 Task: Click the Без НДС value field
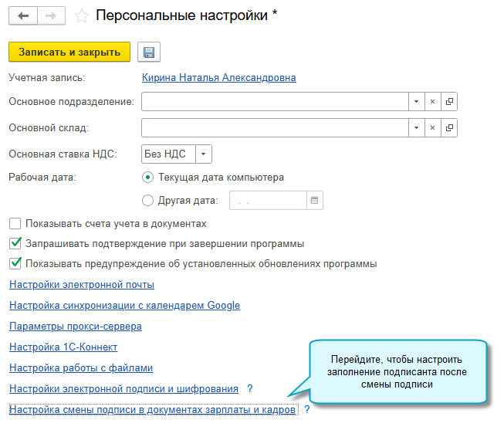[x=168, y=154]
